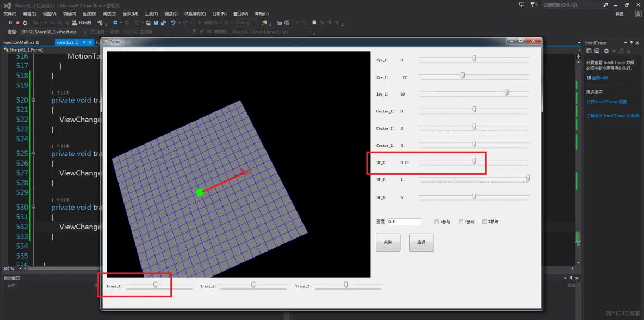Click the 前进 forward button
This screenshot has width=644, height=320.
tap(388, 242)
